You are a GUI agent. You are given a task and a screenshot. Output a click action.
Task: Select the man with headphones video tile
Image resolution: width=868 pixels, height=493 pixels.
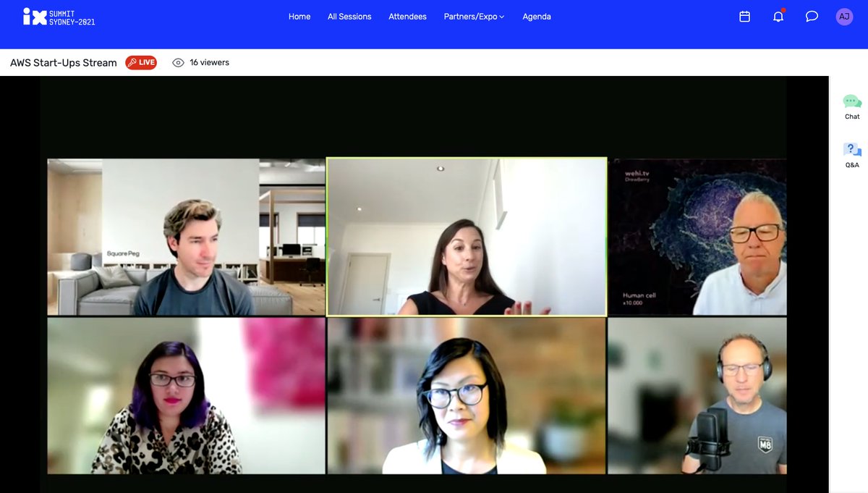[697, 396]
